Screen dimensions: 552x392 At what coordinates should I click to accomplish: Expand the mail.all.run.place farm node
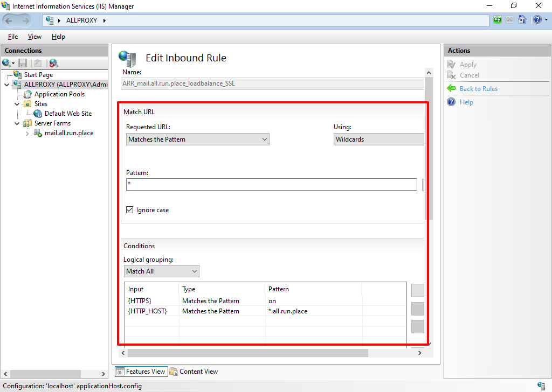tap(27, 134)
